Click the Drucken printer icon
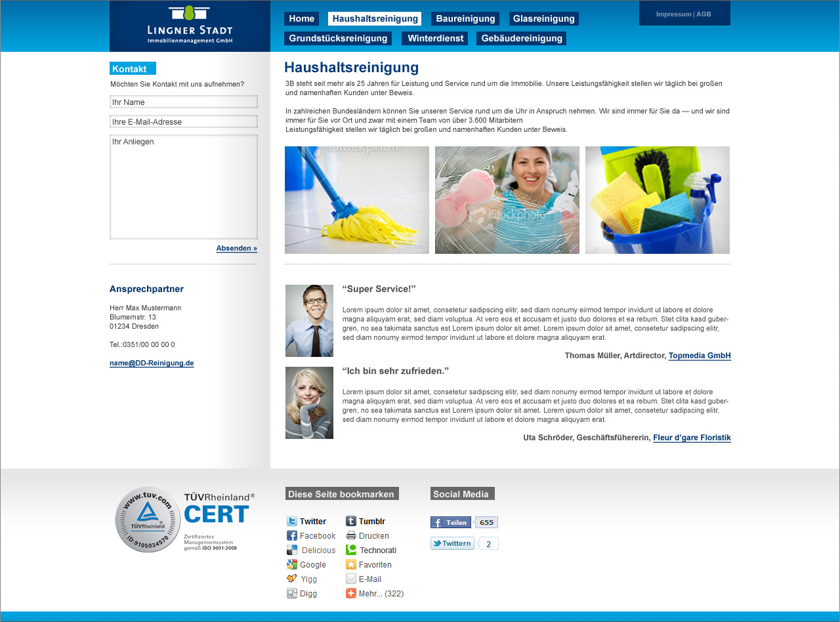The width and height of the screenshot is (840, 622). (351, 536)
